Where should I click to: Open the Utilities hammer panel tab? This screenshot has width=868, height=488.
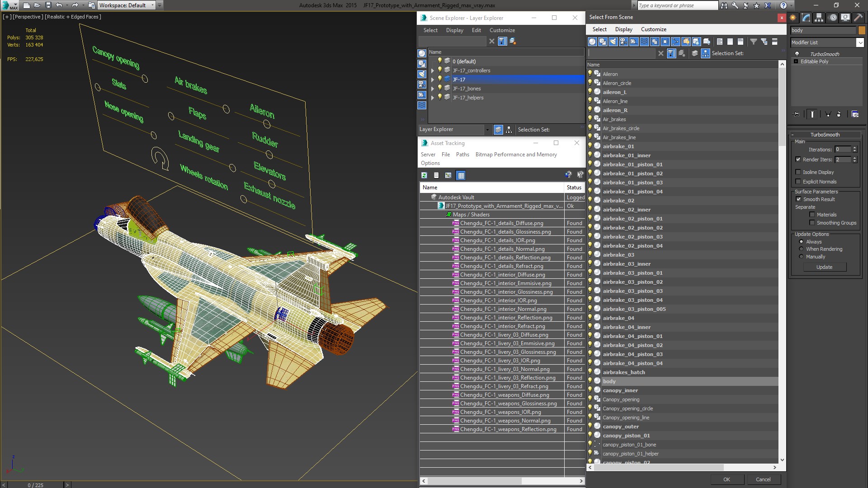pos(858,18)
